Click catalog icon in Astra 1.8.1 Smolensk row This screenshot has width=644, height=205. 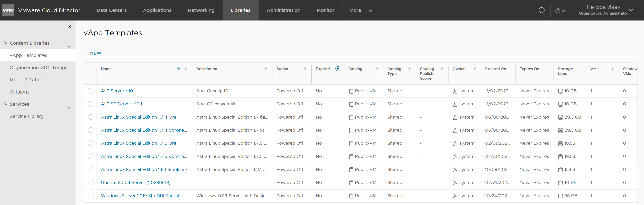click(351, 170)
